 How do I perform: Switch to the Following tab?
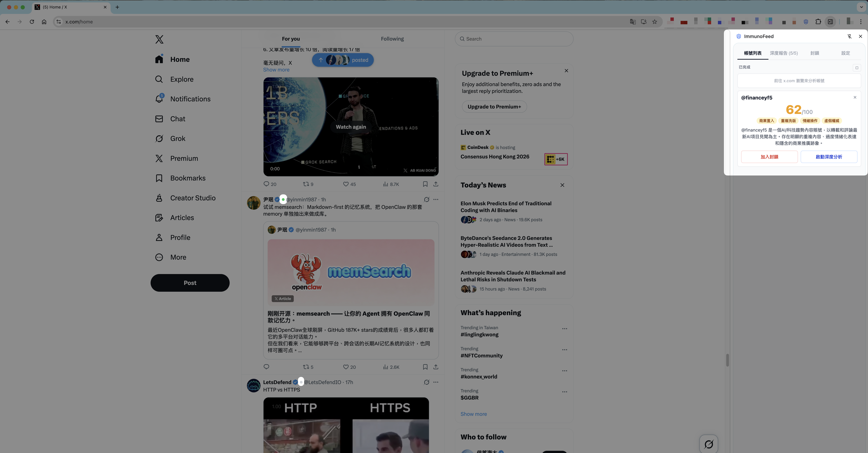point(392,38)
